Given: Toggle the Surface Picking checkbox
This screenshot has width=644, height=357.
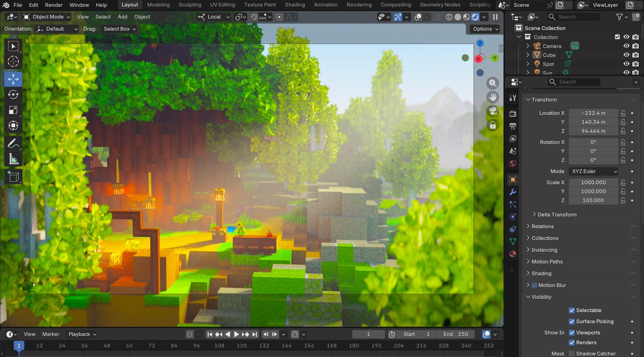Looking at the screenshot, I should tap(572, 322).
